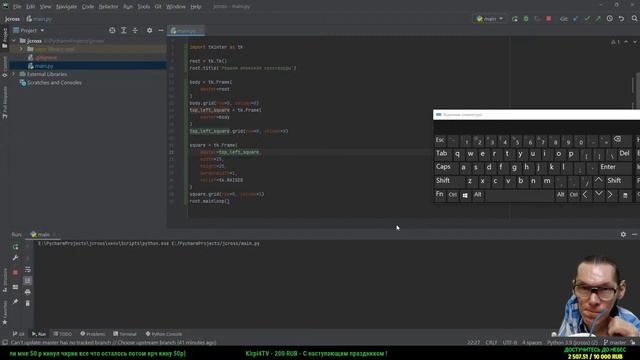This screenshot has width=640, height=360.
Task: Click Expand All icon in Project panel
Action: pyautogui.click(x=124, y=30)
